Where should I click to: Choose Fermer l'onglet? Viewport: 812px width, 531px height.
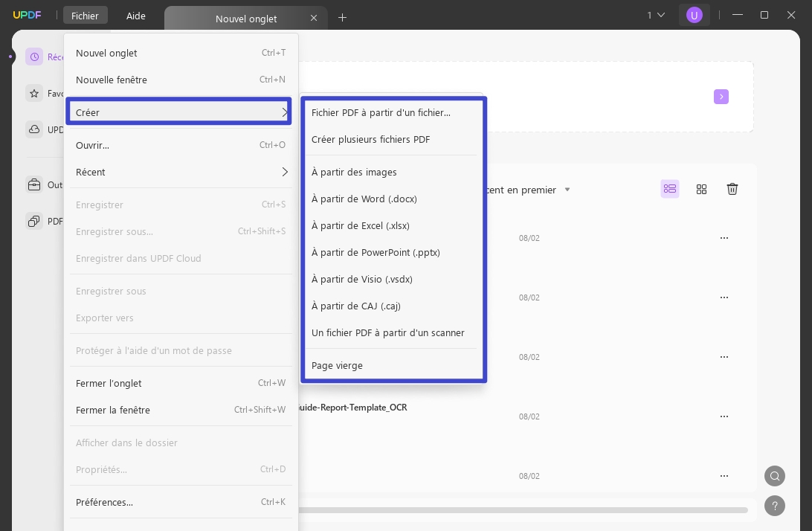point(181,383)
